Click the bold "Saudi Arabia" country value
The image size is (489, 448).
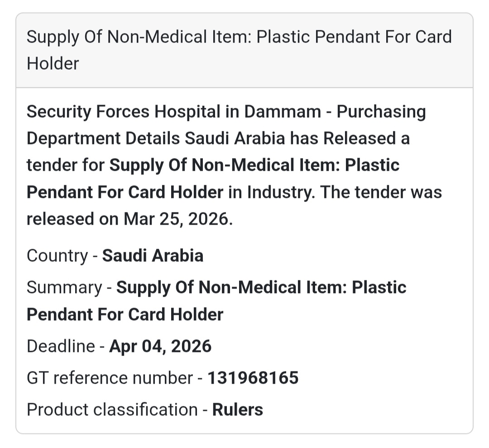153,256
